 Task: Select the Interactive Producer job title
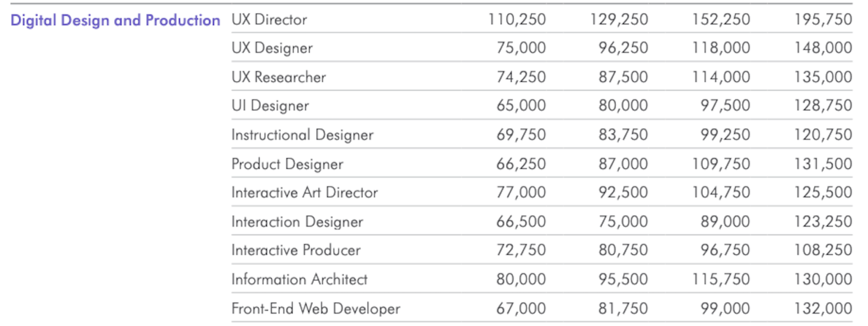[296, 250]
